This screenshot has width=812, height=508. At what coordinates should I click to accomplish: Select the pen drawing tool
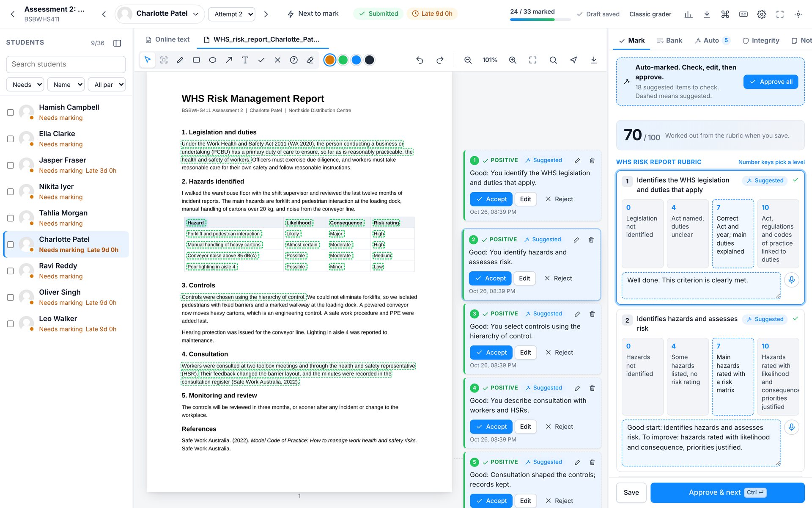(x=180, y=60)
